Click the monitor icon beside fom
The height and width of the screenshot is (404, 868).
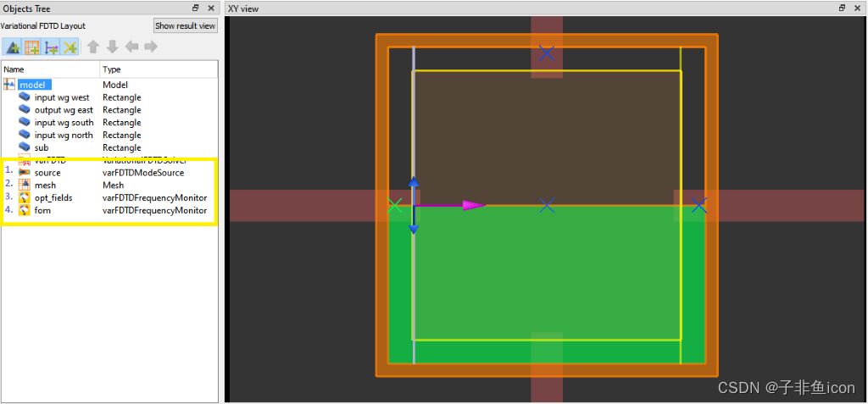tap(25, 210)
